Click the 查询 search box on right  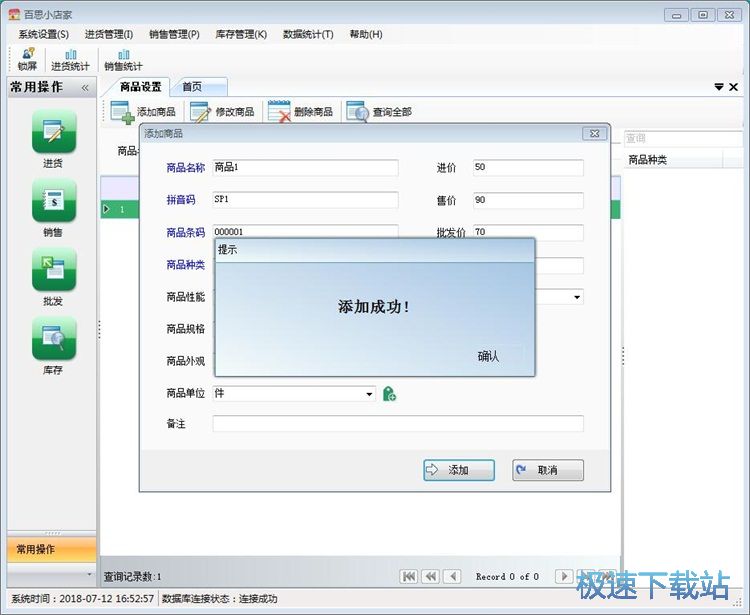tap(683, 139)
